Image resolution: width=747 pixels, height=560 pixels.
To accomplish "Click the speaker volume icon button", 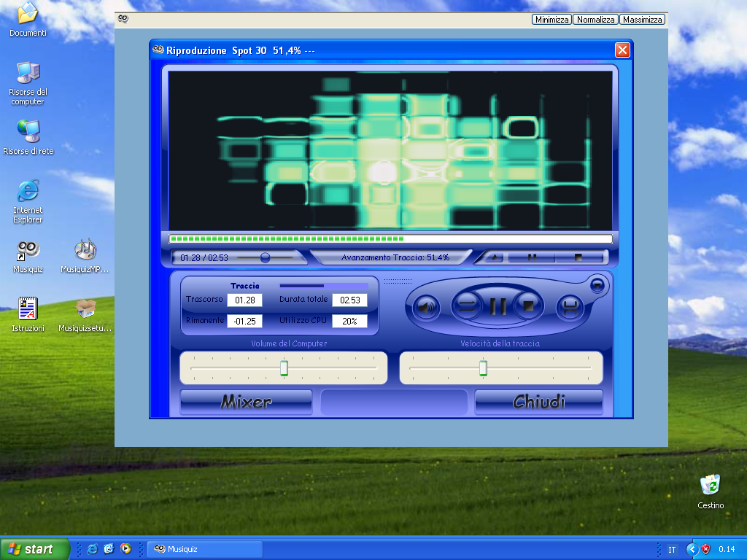I will (x=426, y=307).
